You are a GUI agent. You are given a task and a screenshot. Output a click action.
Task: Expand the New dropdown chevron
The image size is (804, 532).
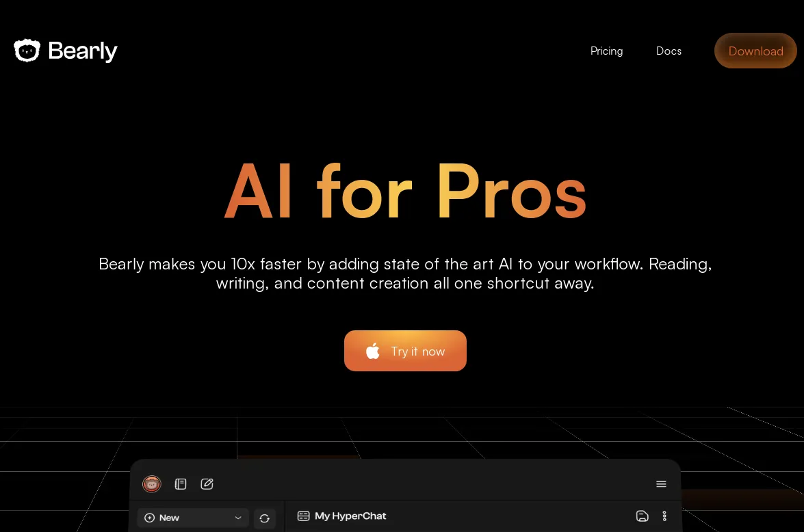[x=238, y=518]
